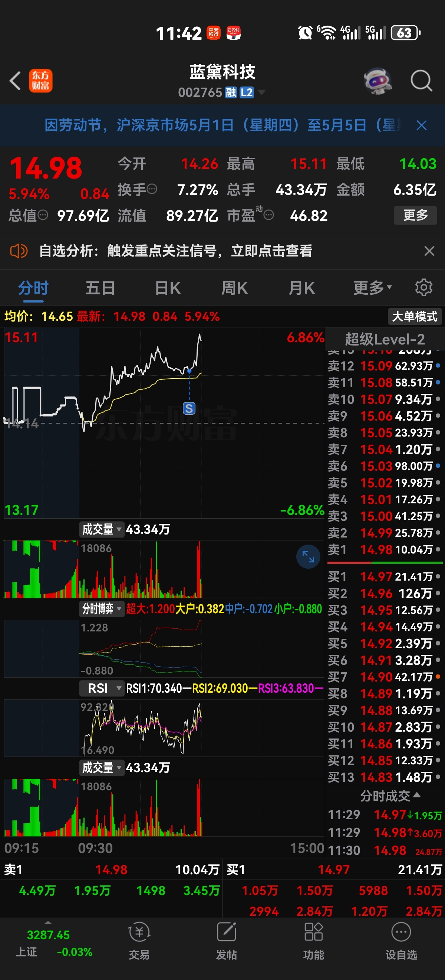Expand the chart with fullscreen icon
The image size is (445, 980).
click(x=308, y=556)
